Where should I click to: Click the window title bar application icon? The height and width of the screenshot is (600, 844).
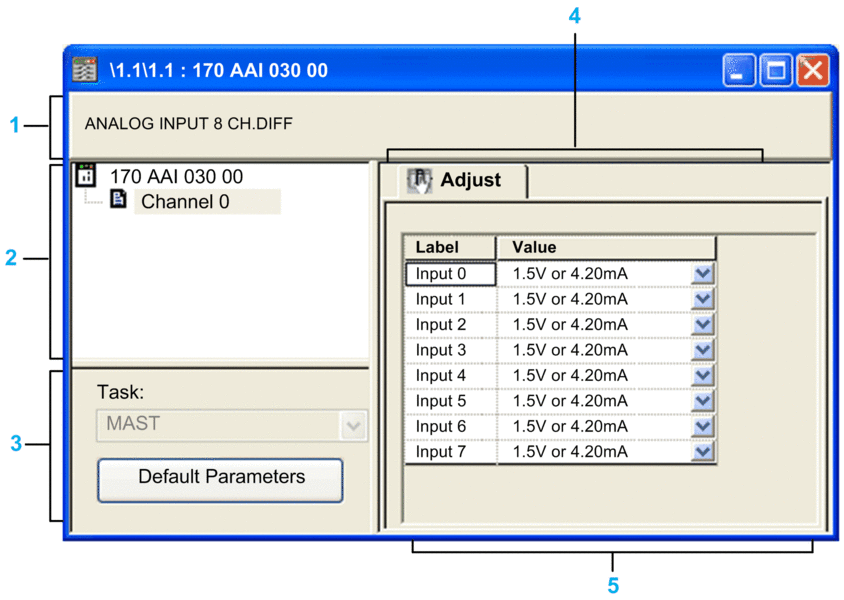85,69
